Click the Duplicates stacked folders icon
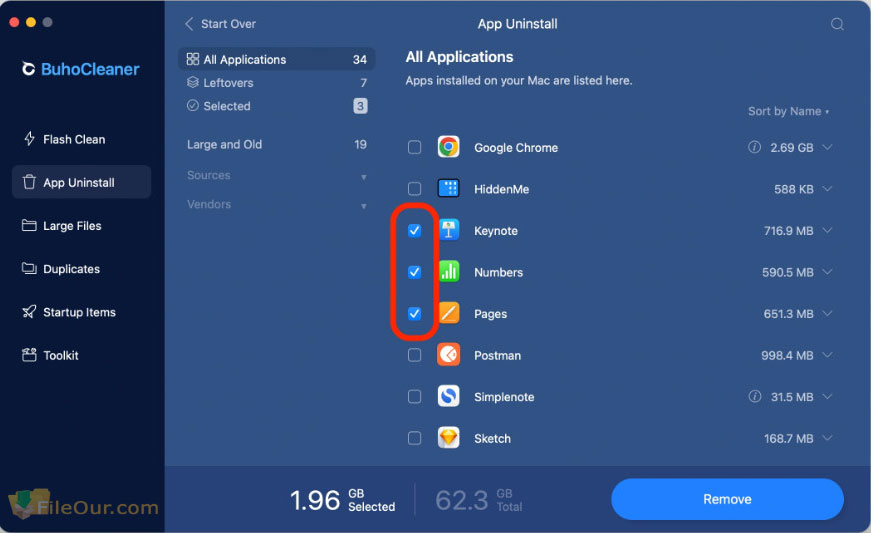Viewport: 871px width, 533px height. click(x=29, y=269)
